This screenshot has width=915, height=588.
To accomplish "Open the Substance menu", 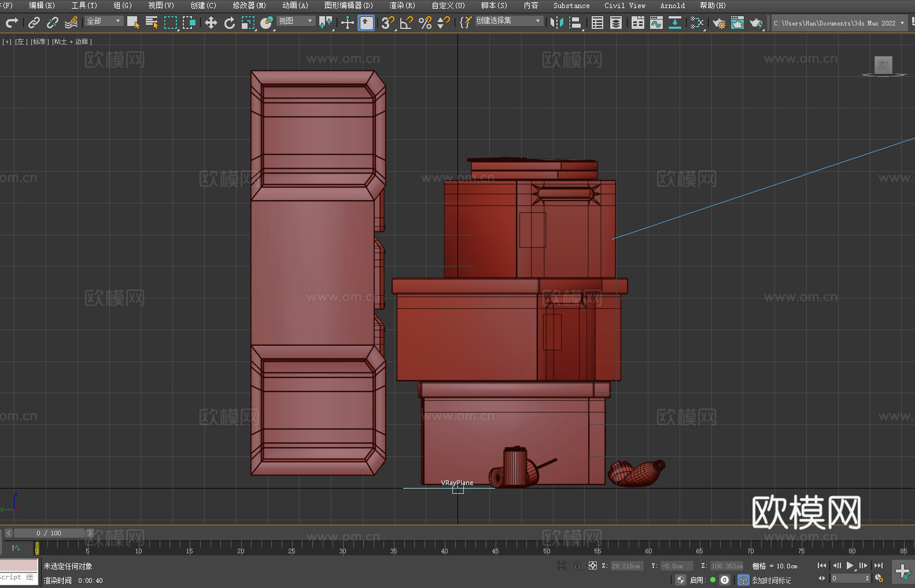I will pos(571,5).
